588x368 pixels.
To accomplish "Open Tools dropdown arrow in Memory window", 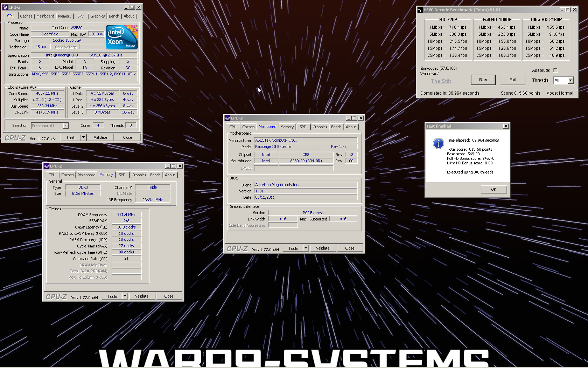I will click(125, 296).
